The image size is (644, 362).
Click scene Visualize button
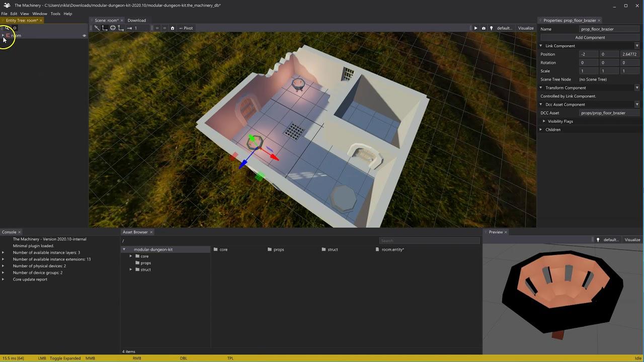click(x=526, y=28)
